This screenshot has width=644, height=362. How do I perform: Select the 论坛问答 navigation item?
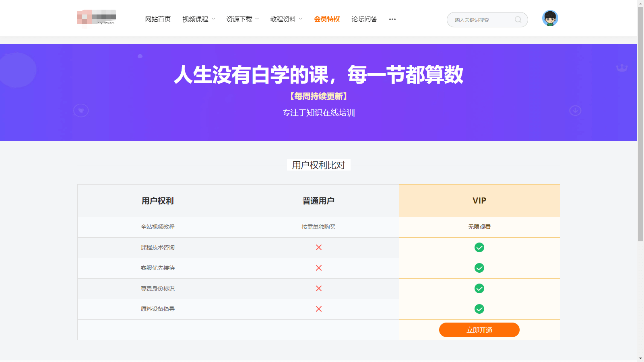tap(365, 19)
